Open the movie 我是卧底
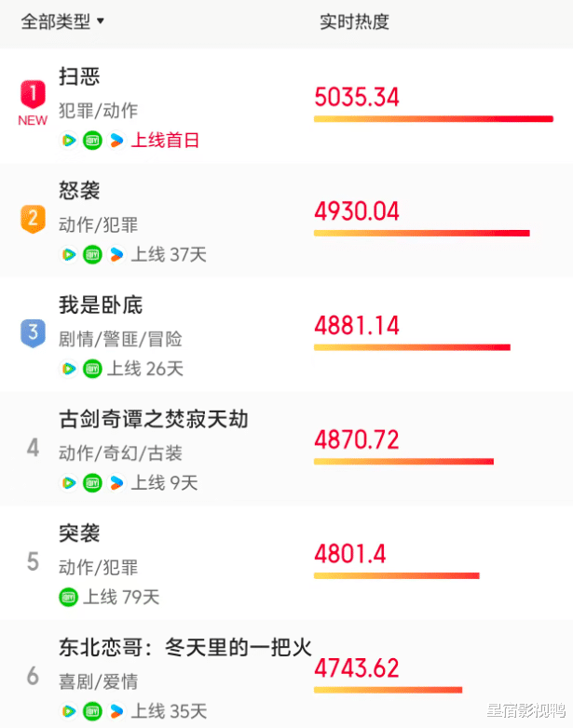 pos(101,305)
